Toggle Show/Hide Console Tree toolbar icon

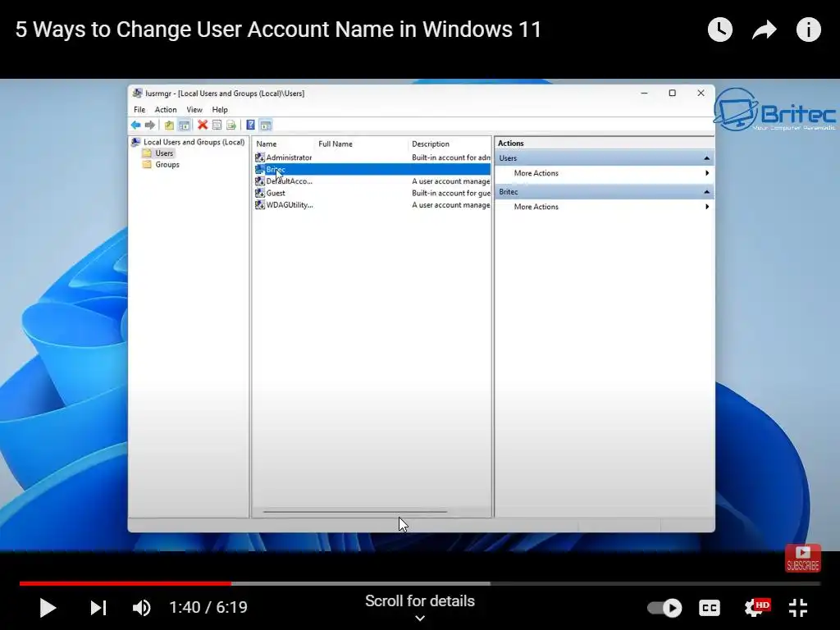[184, 125]
